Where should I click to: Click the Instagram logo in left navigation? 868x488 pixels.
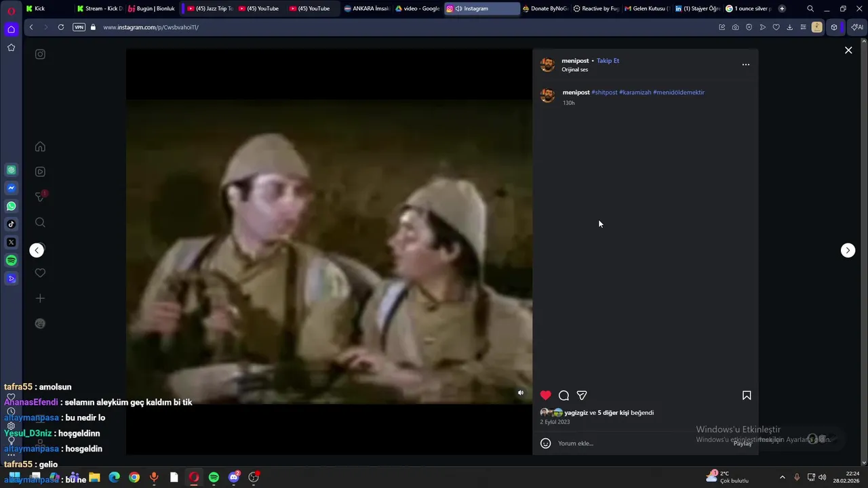(x=40, y=54)
